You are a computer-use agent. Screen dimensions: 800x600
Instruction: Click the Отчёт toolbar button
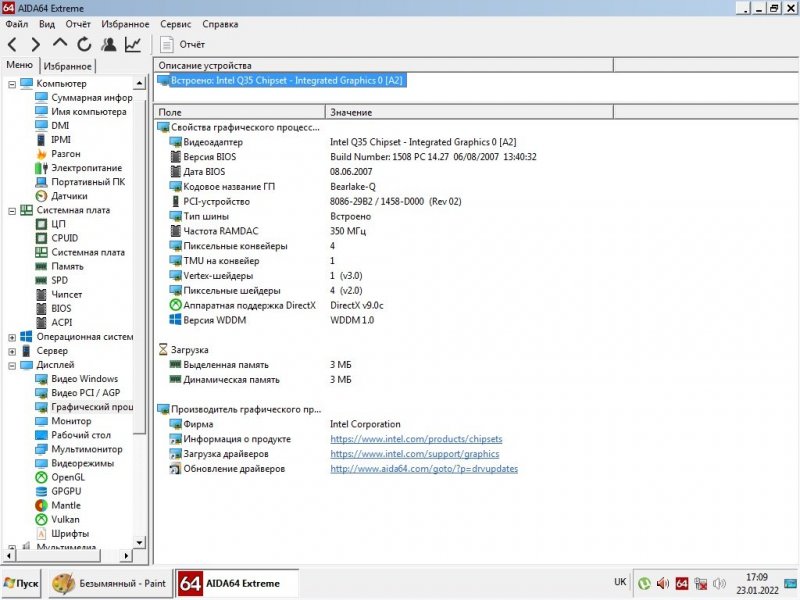(182, 44)
